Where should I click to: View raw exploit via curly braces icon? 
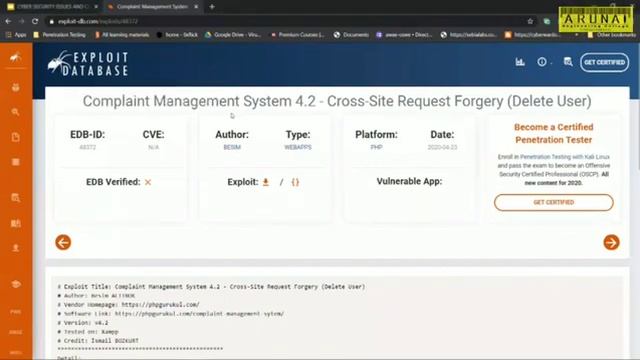tap(295, 182)
